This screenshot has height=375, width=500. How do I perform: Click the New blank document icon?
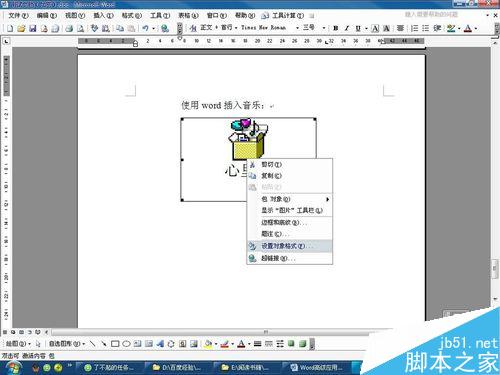point(10,28)
